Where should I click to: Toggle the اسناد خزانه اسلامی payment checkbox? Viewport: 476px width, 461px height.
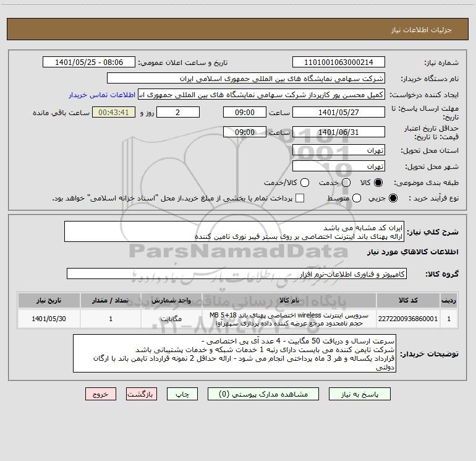tap(300, 198)
